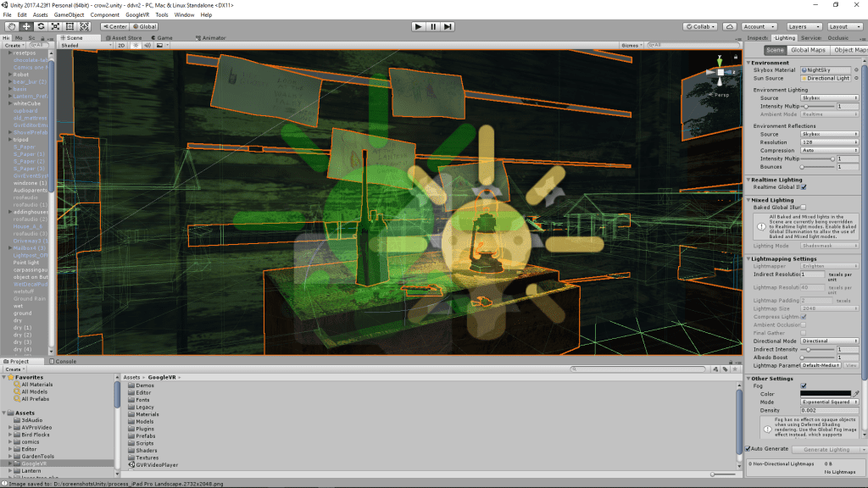Select the Lantern folder in Assets tree
Viewport: 868px width, 488px height.
(x=31, y=470)
